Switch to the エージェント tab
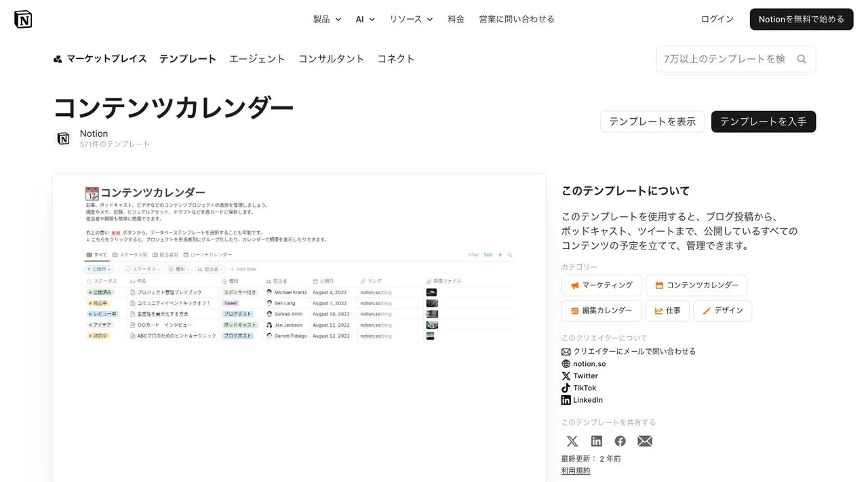 click(258, 59)
